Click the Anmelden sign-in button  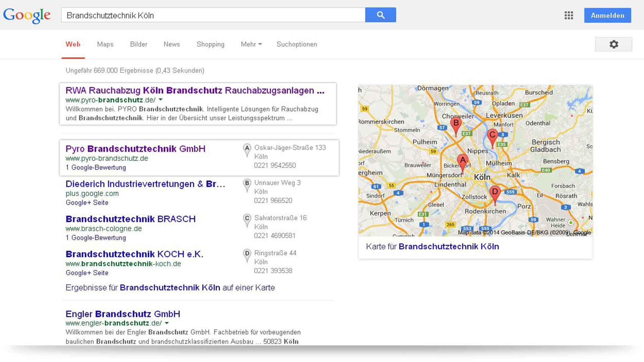[607, 15]
